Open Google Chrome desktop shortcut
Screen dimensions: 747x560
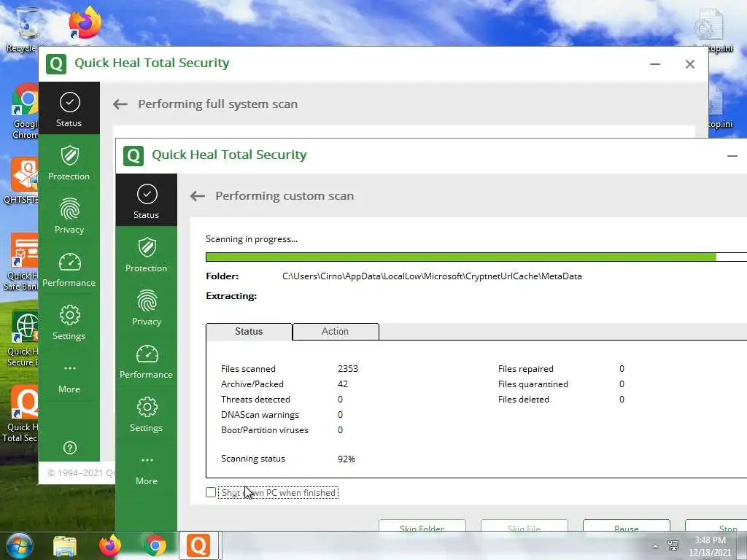click(x=26, y=112)
